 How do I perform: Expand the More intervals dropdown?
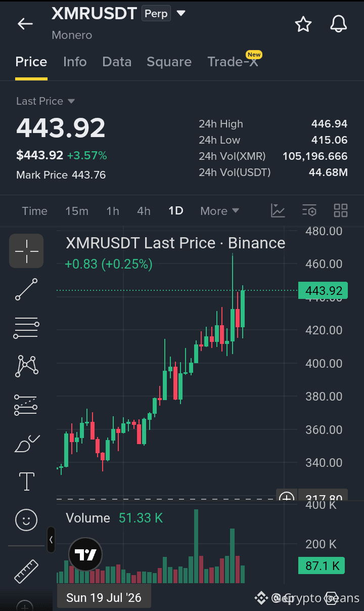[x=219, y=211]
